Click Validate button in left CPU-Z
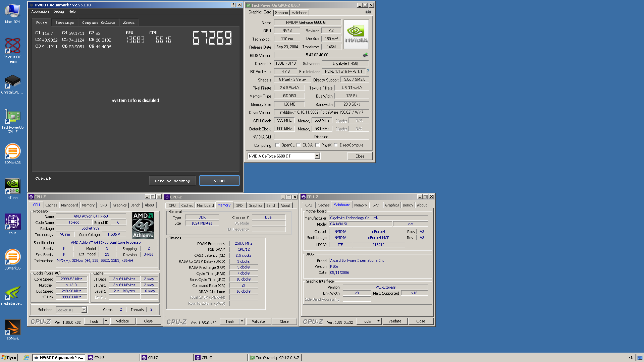 coord(122,321)
